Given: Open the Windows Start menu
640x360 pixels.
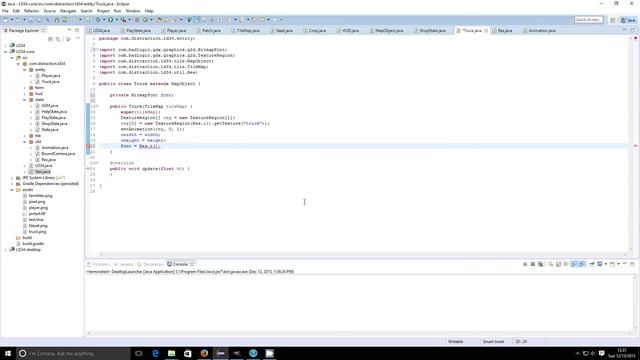Looking at the screenshot, I should point(8,353).
